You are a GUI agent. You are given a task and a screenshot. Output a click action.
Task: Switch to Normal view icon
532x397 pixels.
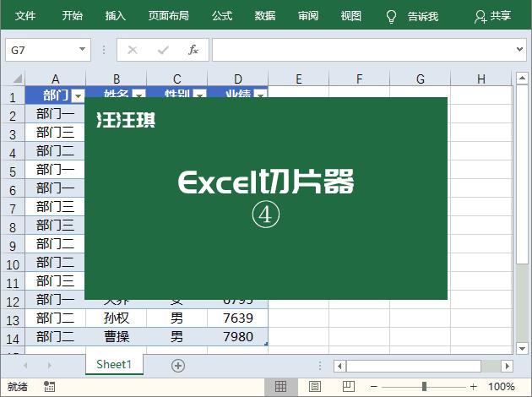click(x=280, y=387)
